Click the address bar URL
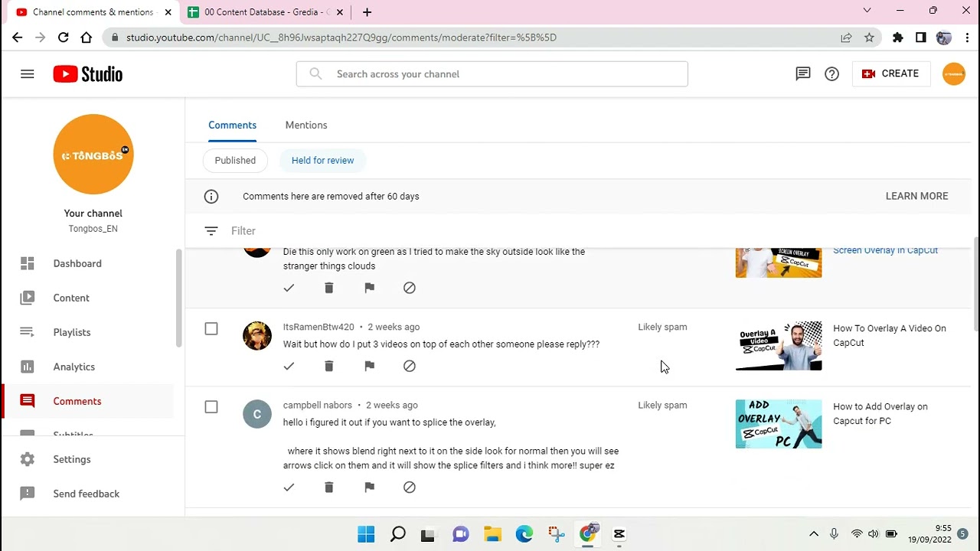980x551 pixels. coord(341,37)
